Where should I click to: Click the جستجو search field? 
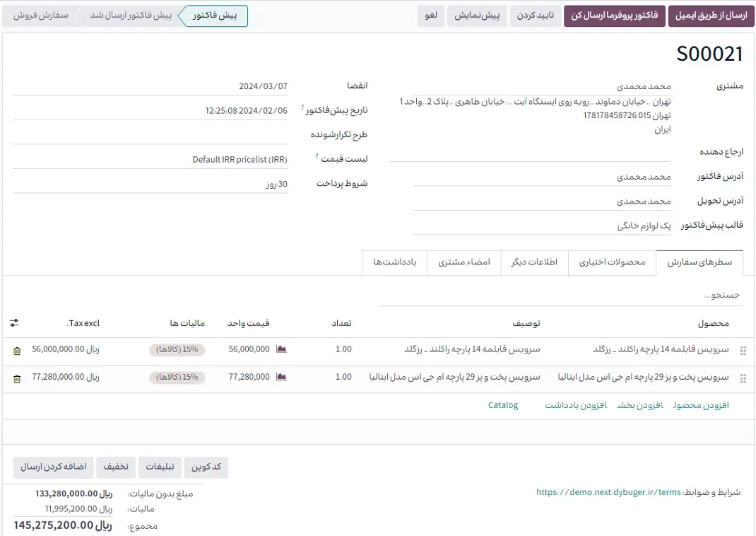(560, 294)
